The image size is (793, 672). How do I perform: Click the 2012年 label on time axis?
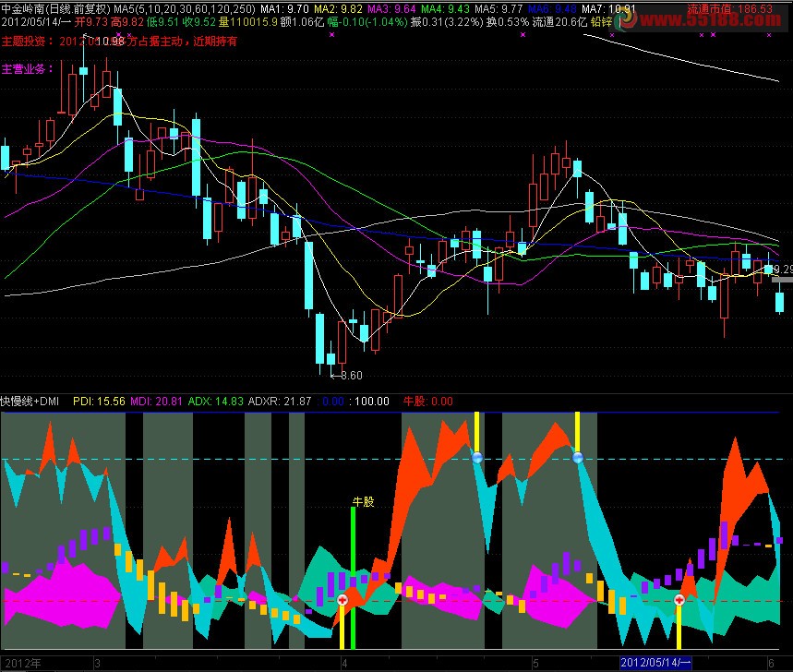[23, 664]
